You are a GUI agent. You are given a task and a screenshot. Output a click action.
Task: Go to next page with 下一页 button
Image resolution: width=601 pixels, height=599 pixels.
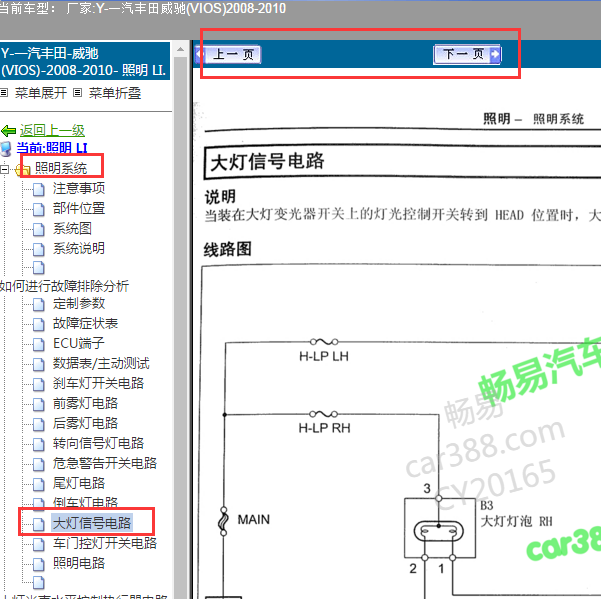coord(467,54)
